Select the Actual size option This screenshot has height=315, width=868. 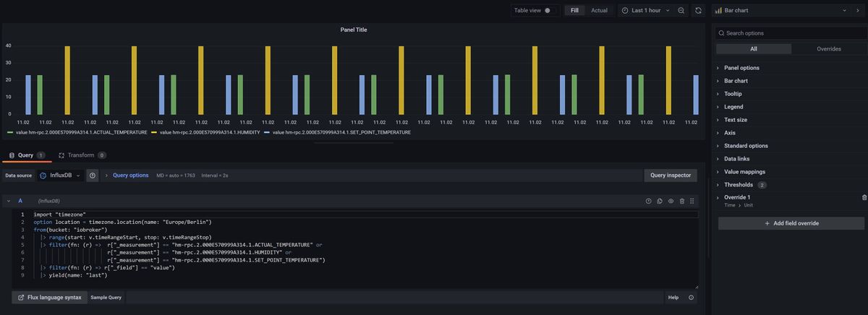(x=599, y=11)
